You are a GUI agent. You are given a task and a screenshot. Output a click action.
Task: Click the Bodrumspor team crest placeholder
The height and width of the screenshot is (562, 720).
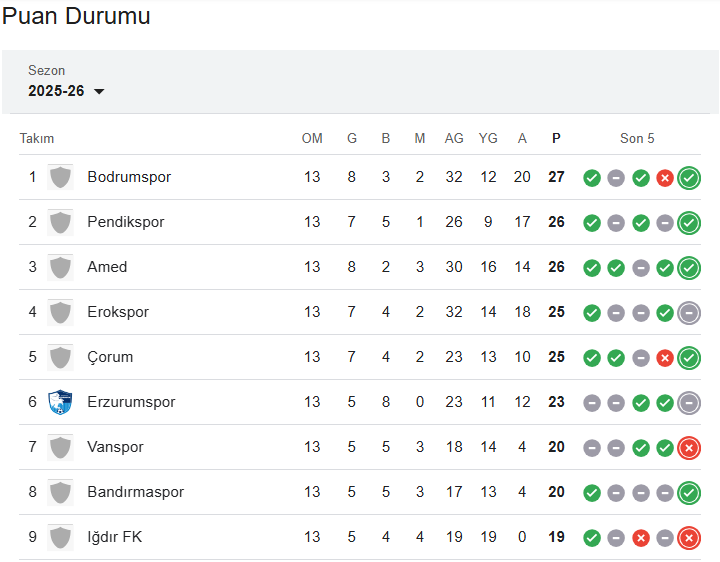(x=61, y=177)
